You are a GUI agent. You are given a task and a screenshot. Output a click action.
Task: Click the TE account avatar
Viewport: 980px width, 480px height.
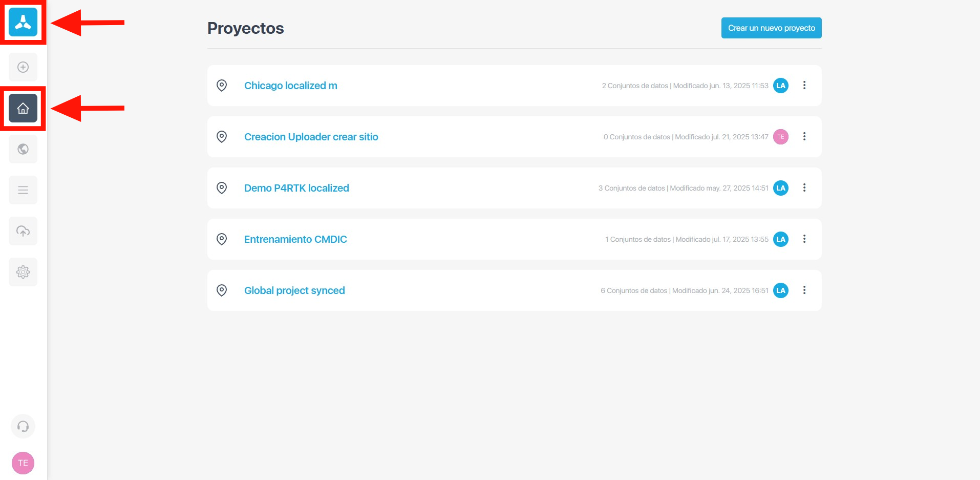coord(23,463)
